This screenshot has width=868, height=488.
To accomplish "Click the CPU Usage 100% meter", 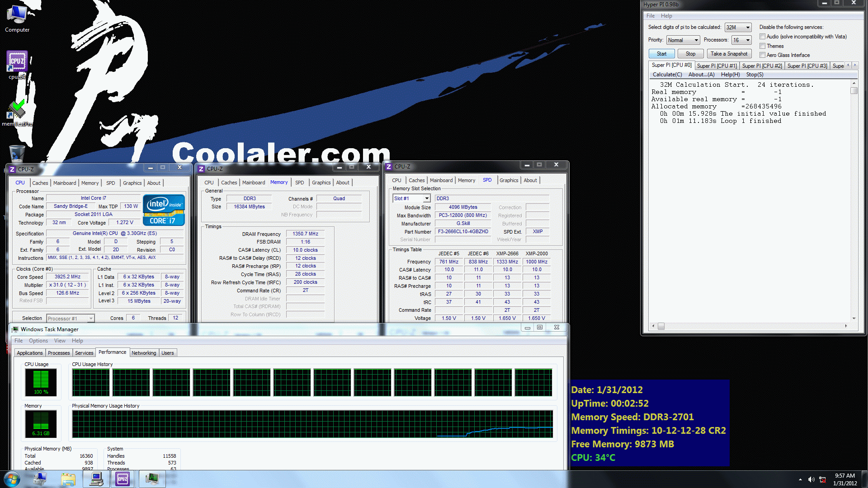I will click(x=41, y=382).
